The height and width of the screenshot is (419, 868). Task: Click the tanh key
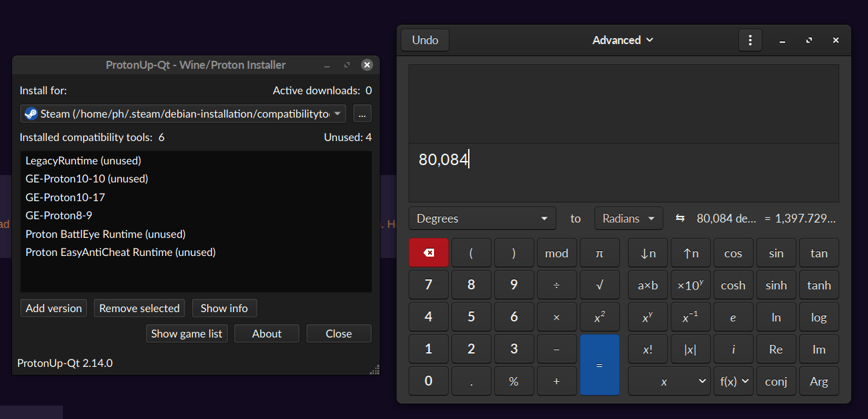[819, 285]
